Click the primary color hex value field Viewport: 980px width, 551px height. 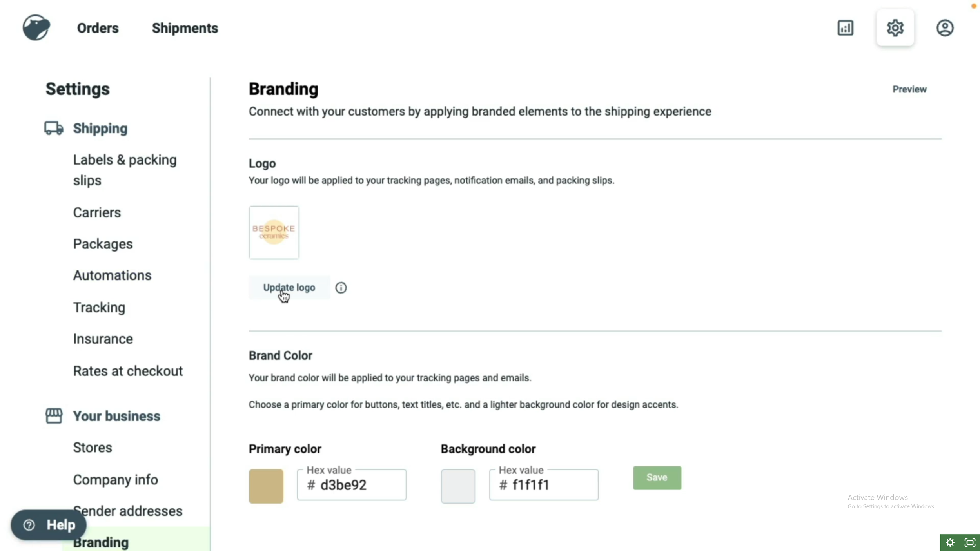352,485
